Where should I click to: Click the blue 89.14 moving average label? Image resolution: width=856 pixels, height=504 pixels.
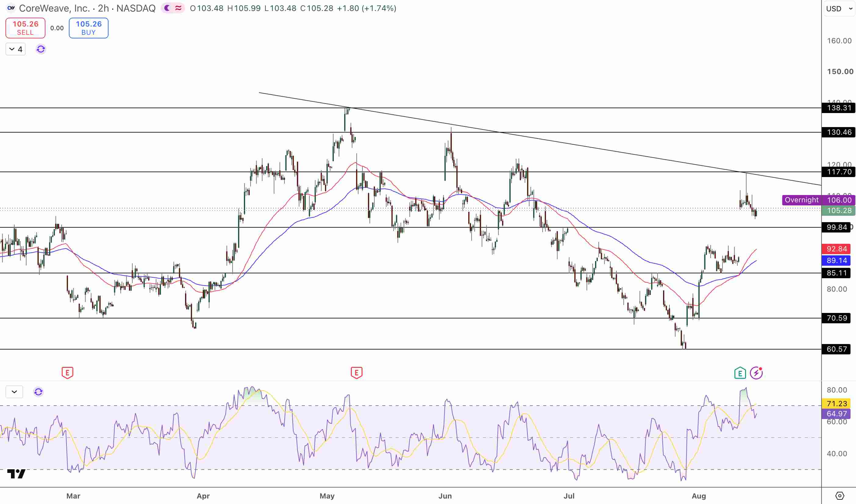click(836, 261)
